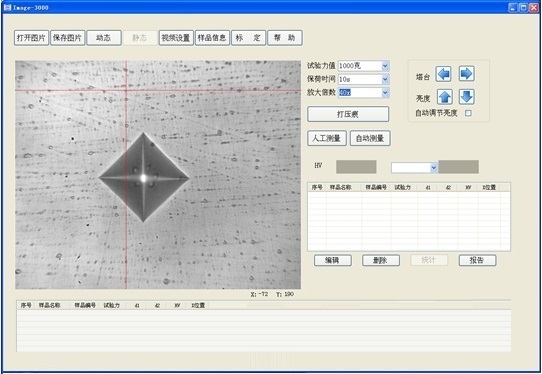542x374 pixels.
Task: Click the diamond indentation in the microscope image
Action: (x=144, y=178)
